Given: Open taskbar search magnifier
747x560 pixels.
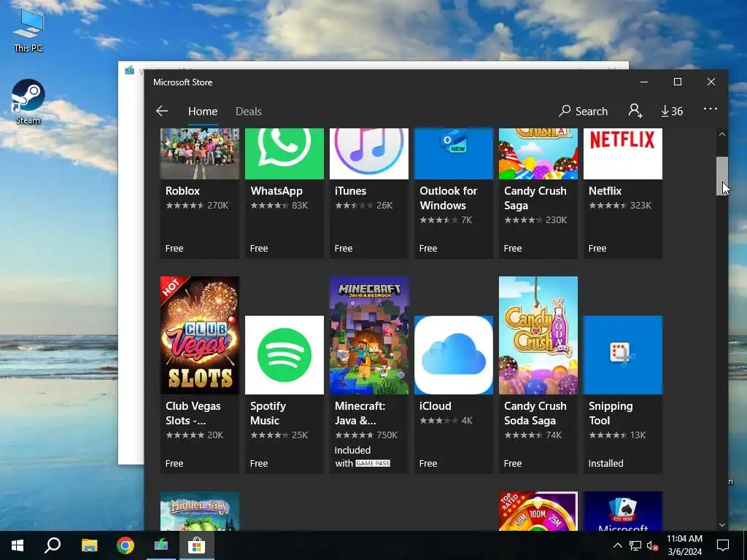Looking at the screenshot, I should click(53, 545).
